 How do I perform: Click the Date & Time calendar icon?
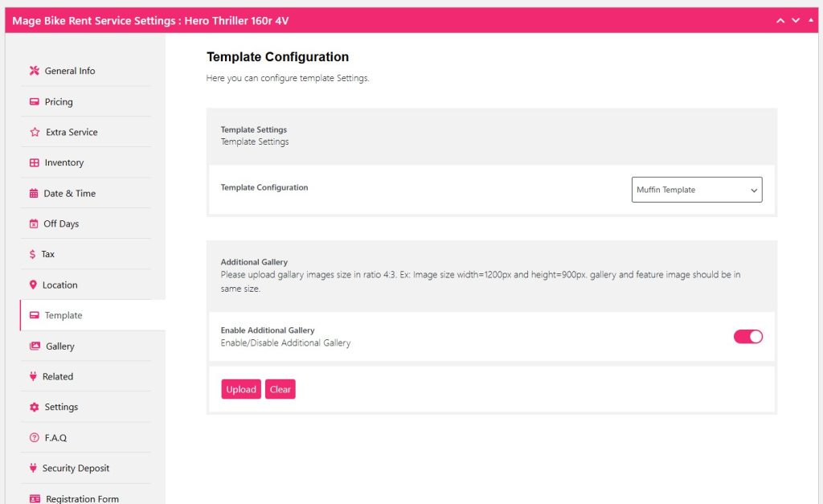point(34,194)
